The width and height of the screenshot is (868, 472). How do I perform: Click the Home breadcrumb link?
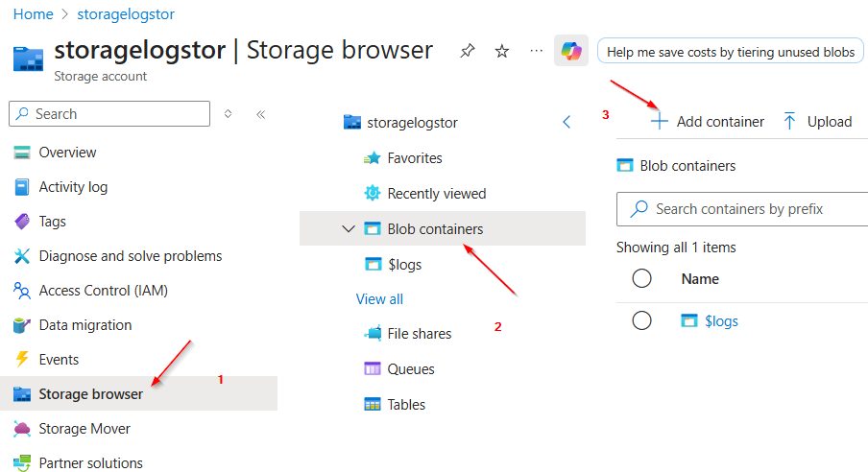(33, 14)
